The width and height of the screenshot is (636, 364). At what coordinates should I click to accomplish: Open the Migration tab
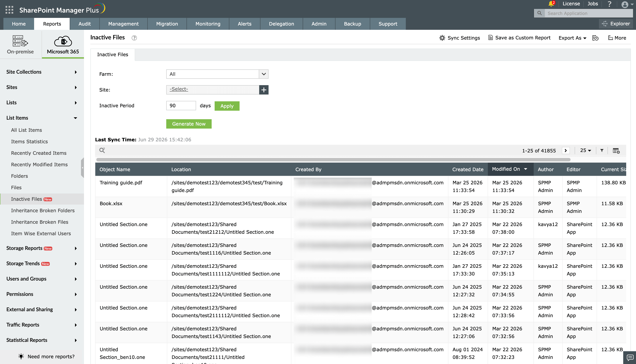tap(167, 24)
